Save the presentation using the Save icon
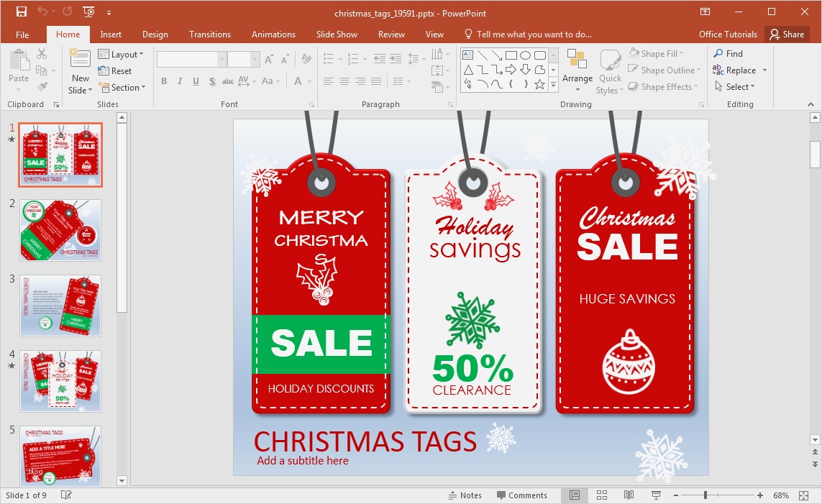This screenshot has width=822, height=504. tap(22, 12)
